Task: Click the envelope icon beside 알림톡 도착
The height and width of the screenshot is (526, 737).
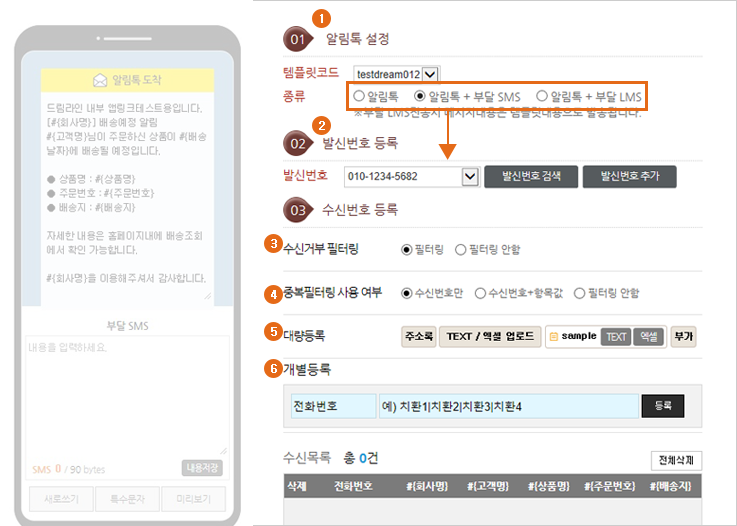Action: (x=100, y=80)
